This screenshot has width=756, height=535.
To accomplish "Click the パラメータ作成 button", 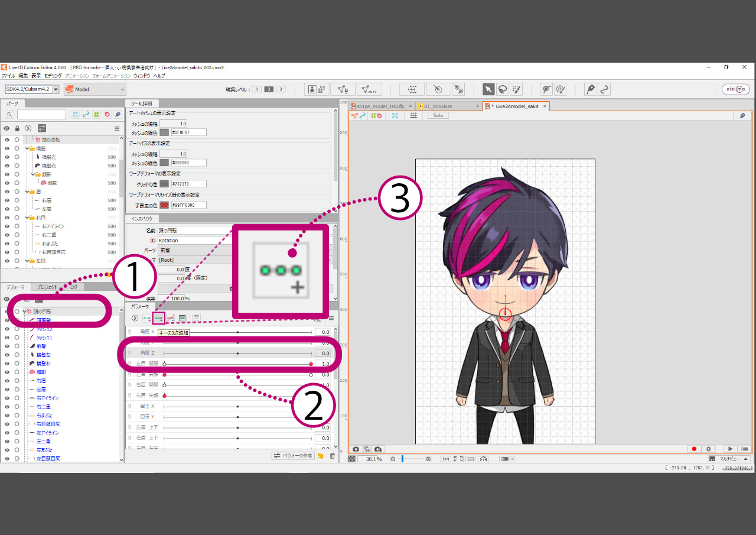I will click(x=293, y=456).
